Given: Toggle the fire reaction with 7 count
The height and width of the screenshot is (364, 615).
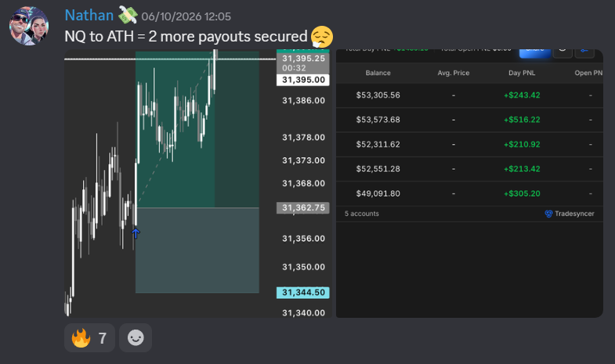Looking at the screenshot, I should click(89, 337).
